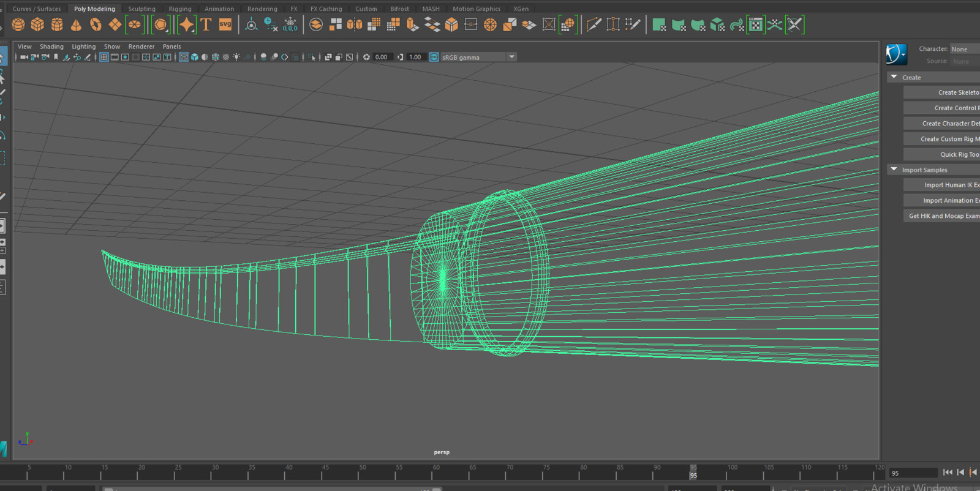Viewport: 980px width, 491px height.
Task: Click the current frame field showing 95
Action: [911, 473]
